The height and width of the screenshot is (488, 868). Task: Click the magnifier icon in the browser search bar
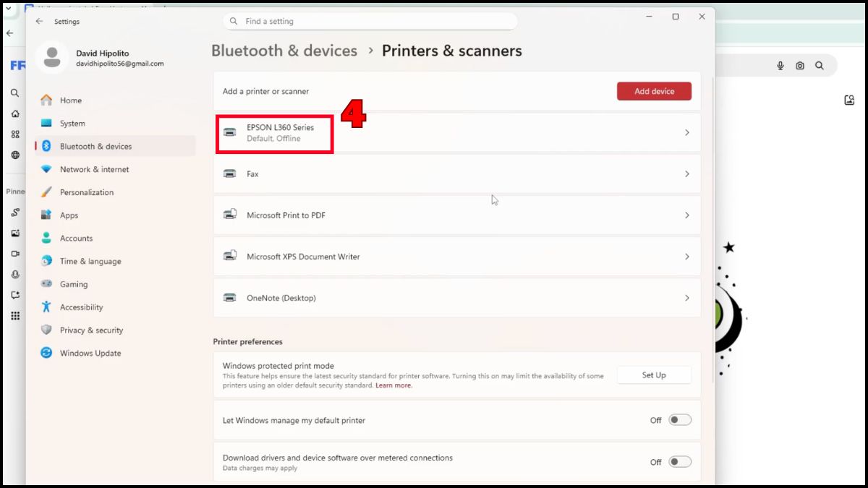[820, 66]
